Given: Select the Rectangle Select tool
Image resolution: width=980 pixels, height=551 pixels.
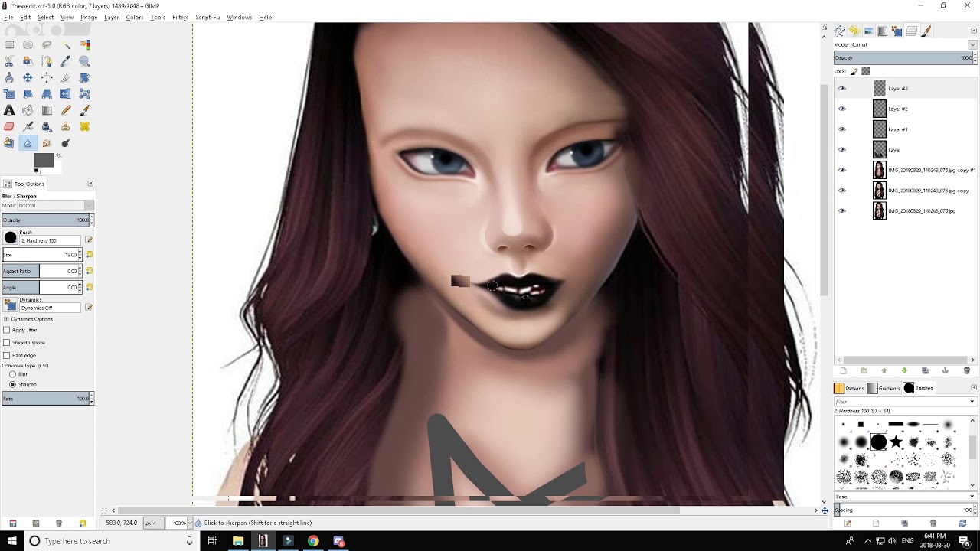Looking at the screenshot, I should pos(9,44).
